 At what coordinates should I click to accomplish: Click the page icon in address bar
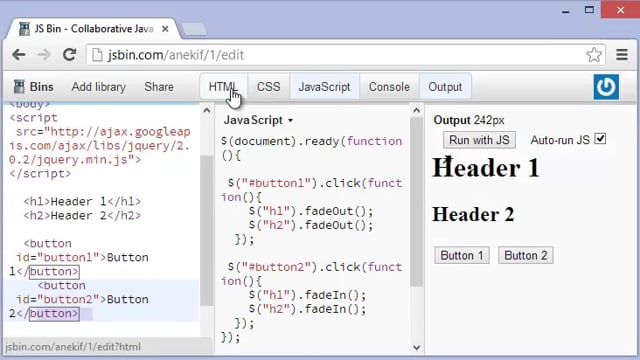97,55
